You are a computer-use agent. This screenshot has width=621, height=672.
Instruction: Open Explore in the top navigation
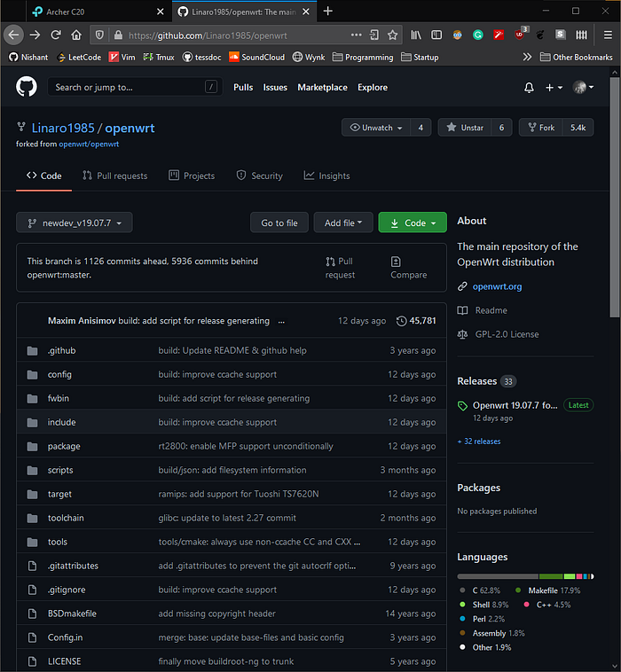click(x=373, y=88)
